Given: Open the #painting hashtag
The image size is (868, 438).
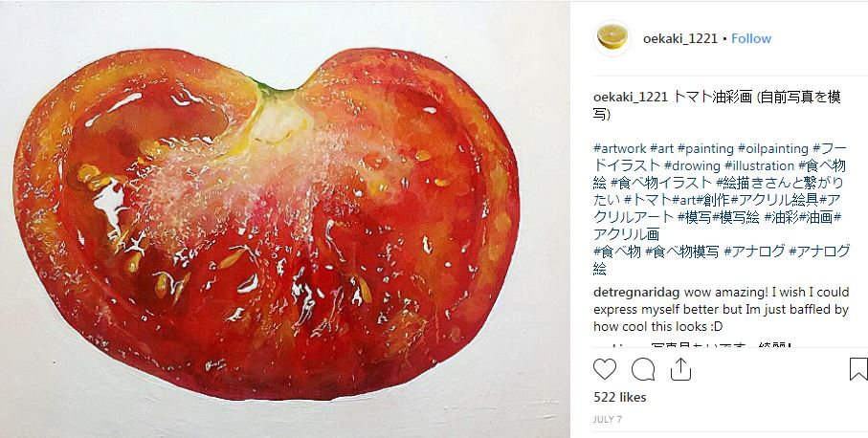Looking at the screenshot, I should [705, 149].
